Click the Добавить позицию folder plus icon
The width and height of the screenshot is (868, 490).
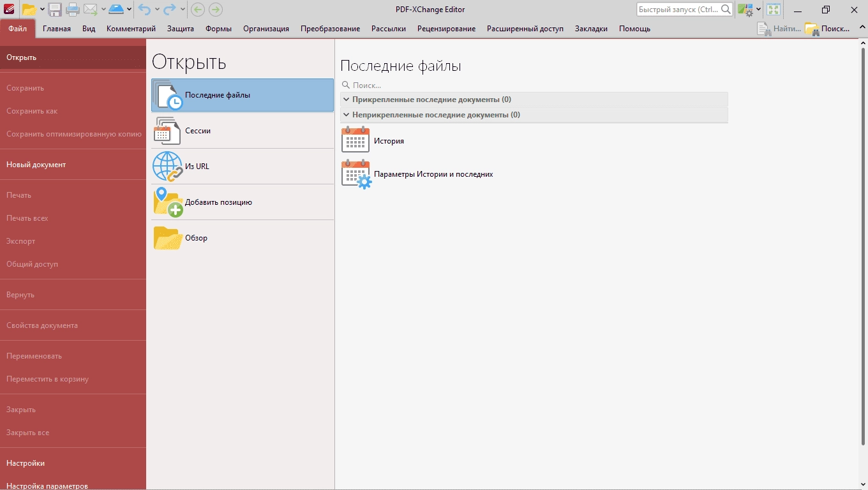[x=168, y=202]
